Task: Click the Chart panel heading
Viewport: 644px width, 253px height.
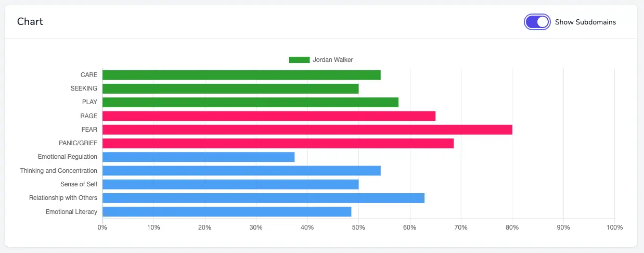Action: 30,21
